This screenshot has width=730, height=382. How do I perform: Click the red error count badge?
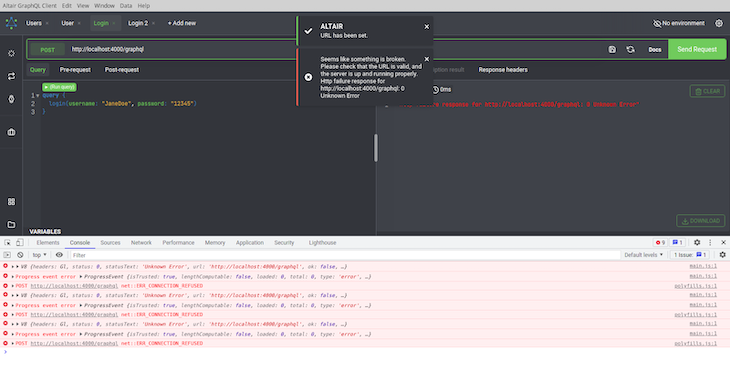[x=660, y=242]
